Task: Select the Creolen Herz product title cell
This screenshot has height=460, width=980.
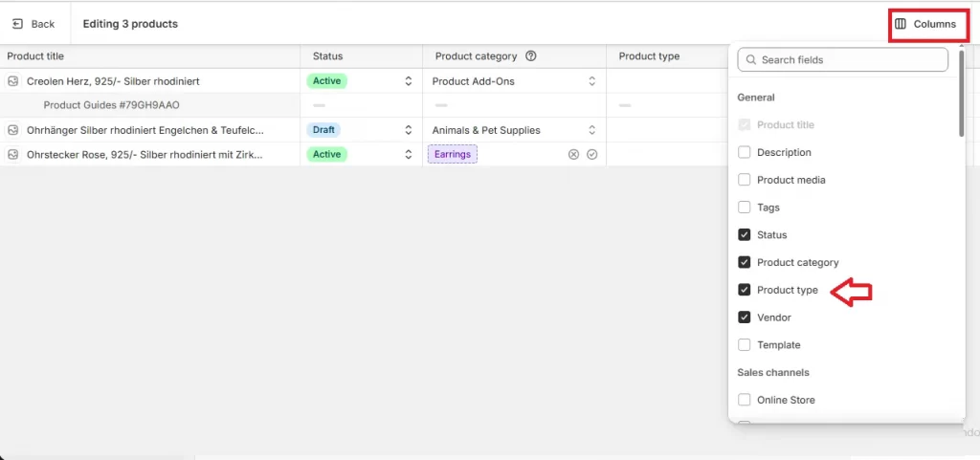Action: click(x=150, y=81)
